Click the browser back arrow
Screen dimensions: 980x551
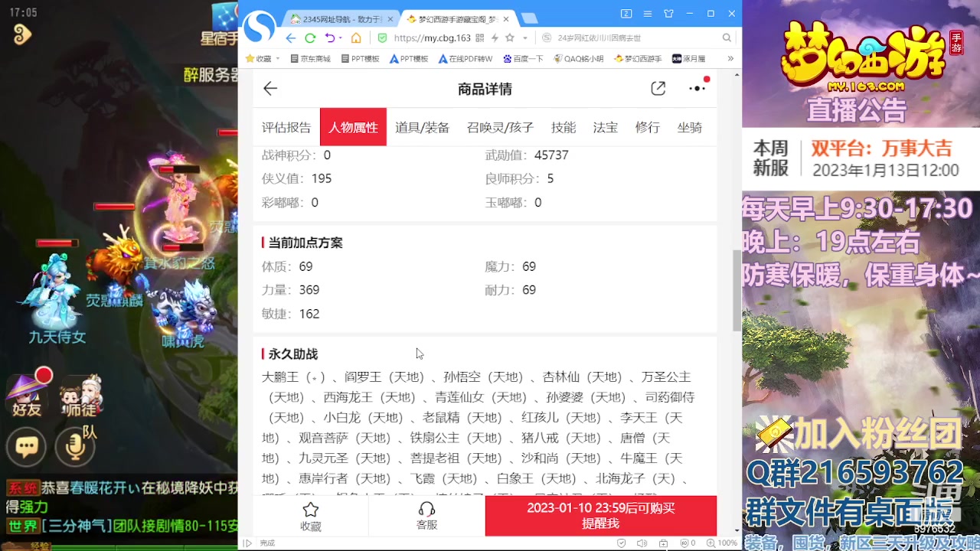point(290,38)
